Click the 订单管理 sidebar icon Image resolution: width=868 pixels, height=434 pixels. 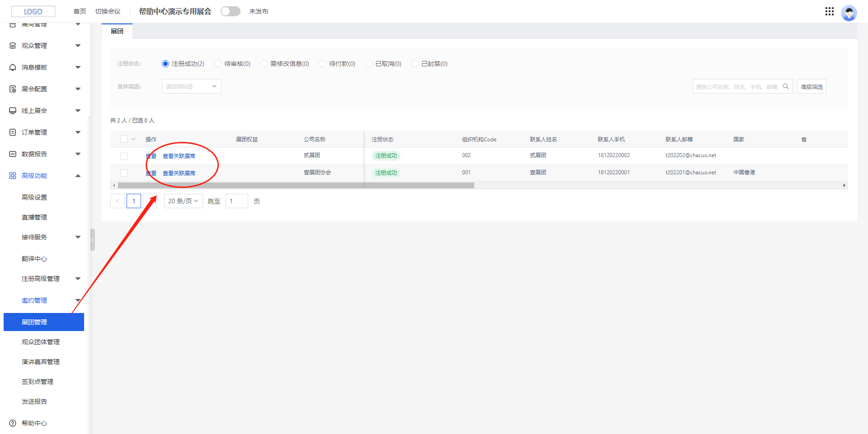(x=13, y=132)
